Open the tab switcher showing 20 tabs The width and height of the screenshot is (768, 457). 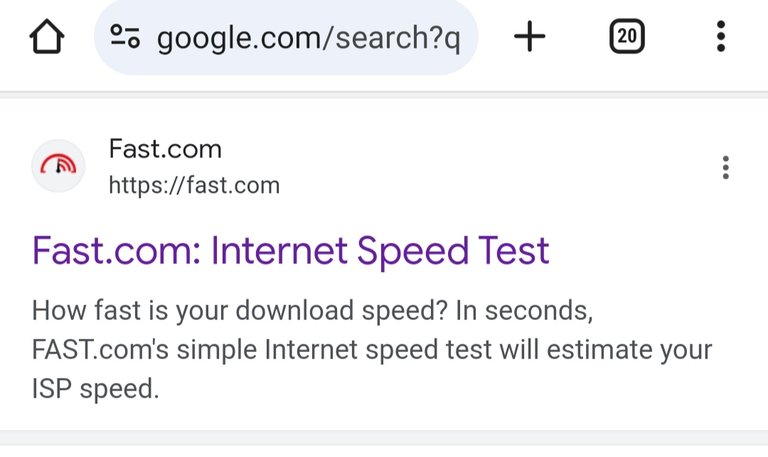627,36
